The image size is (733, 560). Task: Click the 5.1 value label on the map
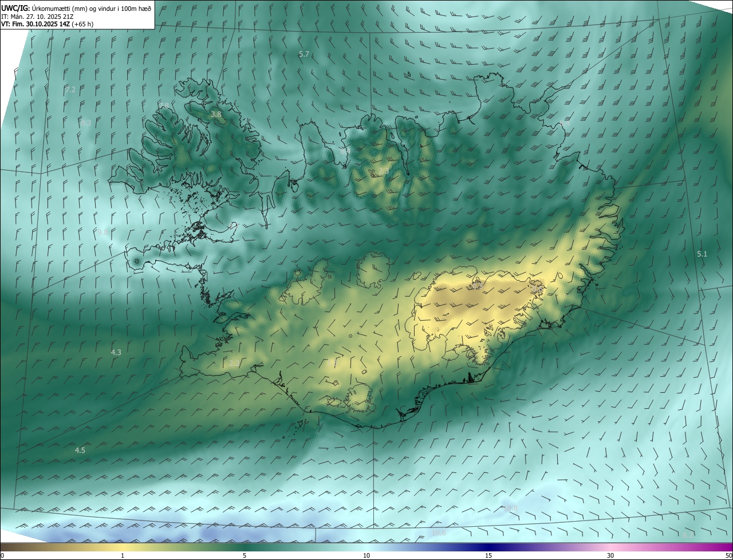coord(702,254)
